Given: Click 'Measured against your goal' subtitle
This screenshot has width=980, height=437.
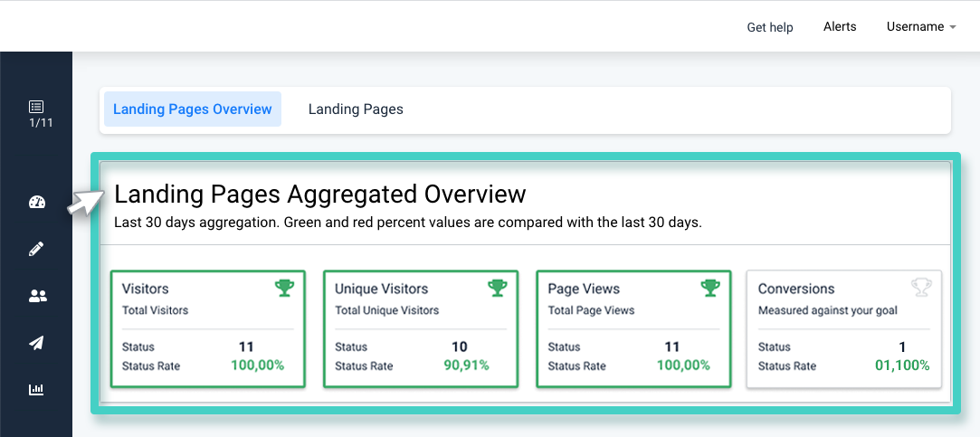Looking at the screenshot, I should [x=827, y=310].
